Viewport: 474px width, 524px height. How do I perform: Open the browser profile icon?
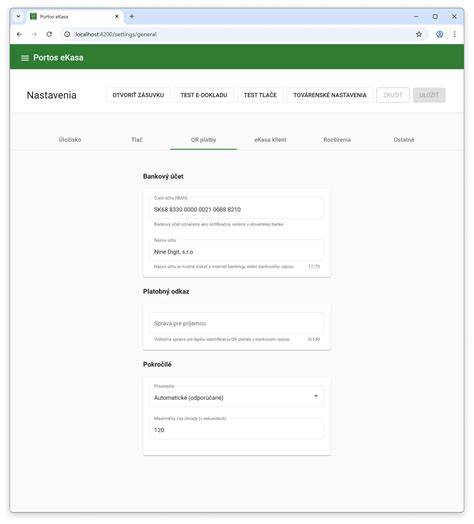tap(439, 34)
